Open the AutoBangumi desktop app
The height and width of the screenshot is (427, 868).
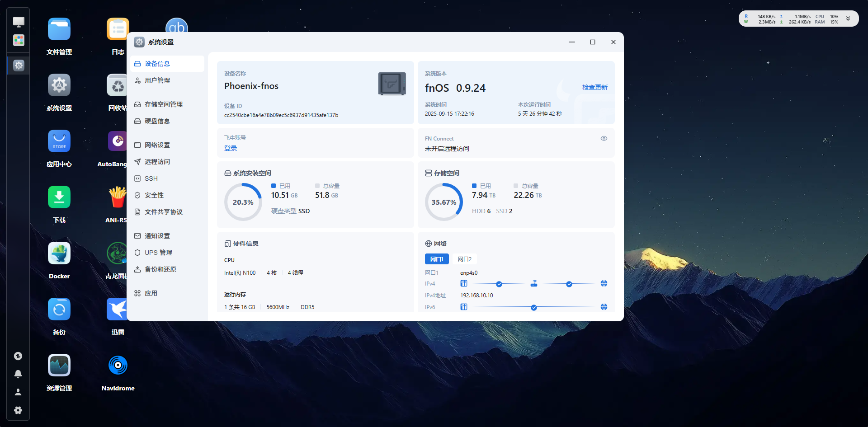pos(117,141)
